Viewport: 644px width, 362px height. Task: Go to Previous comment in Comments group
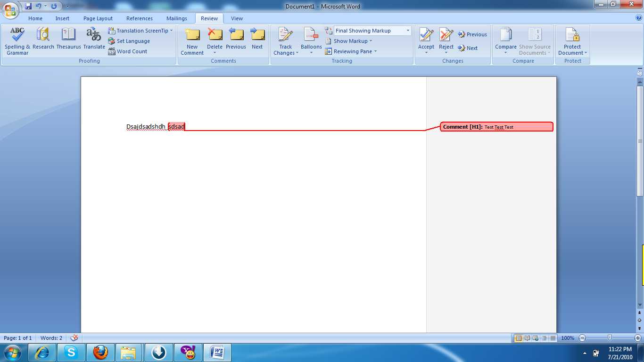[236, 39]
